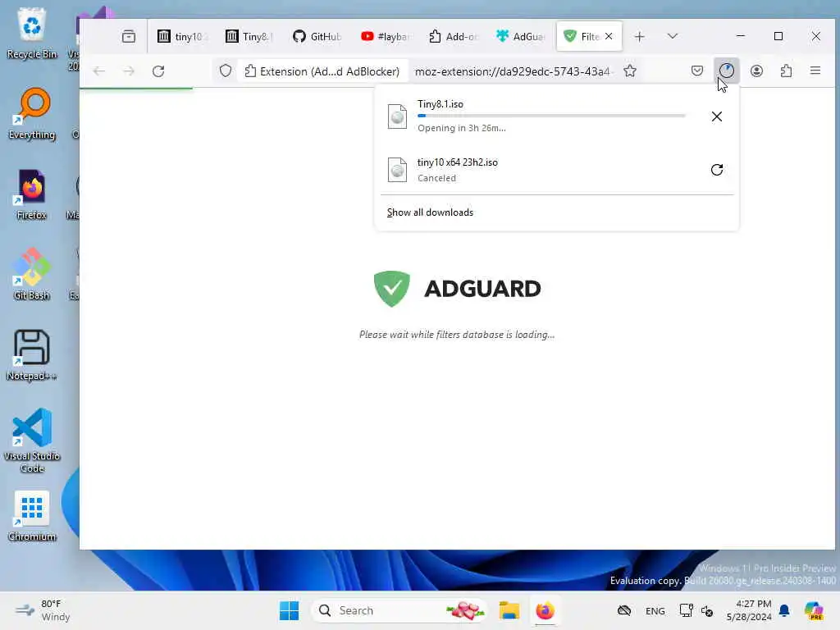Click the tiny10 iso file icon
The image size is (840, 630).
click(x=397, y=170)
